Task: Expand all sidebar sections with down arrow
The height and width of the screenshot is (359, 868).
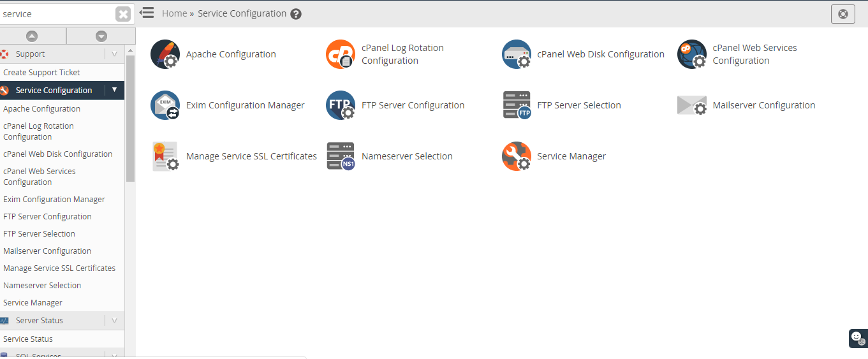Action: pos(101,36)
